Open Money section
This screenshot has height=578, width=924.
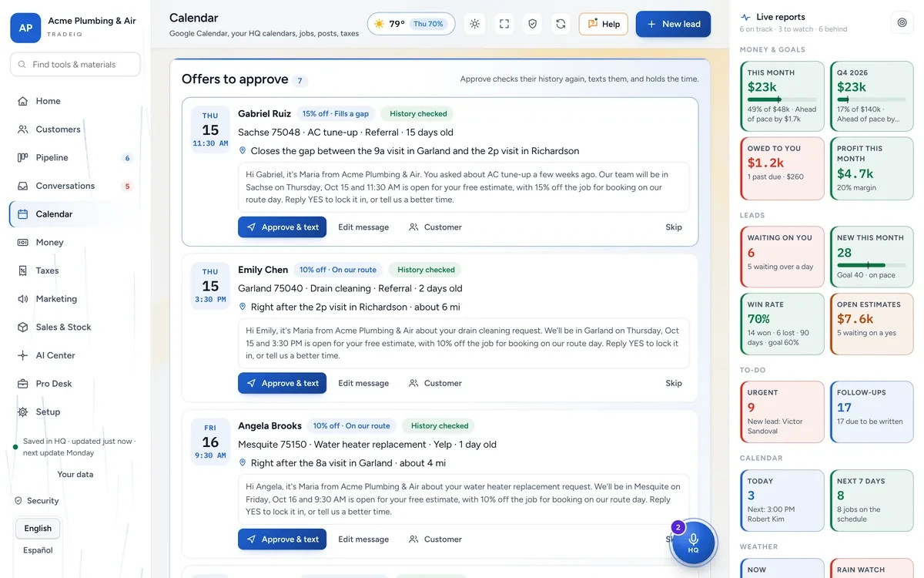(x=75, y=243)
